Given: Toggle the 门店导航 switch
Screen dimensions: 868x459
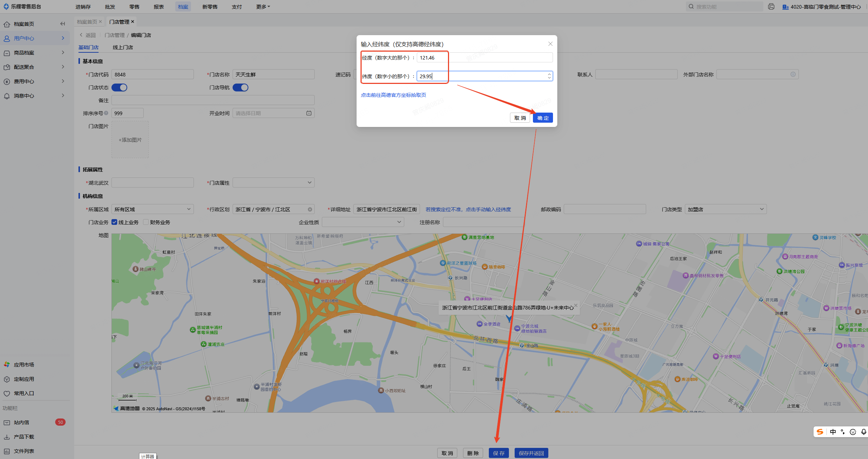Looking at the screenshot, I should pos(240,87).
